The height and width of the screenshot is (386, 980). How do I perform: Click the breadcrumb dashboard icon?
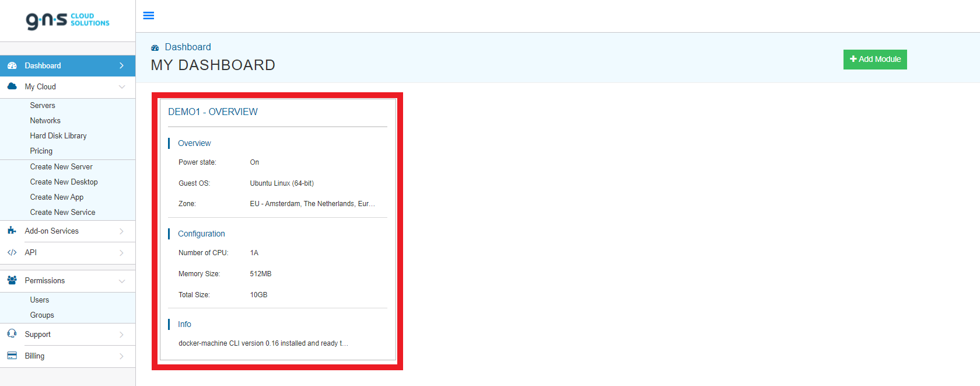(x=155, y=48)
